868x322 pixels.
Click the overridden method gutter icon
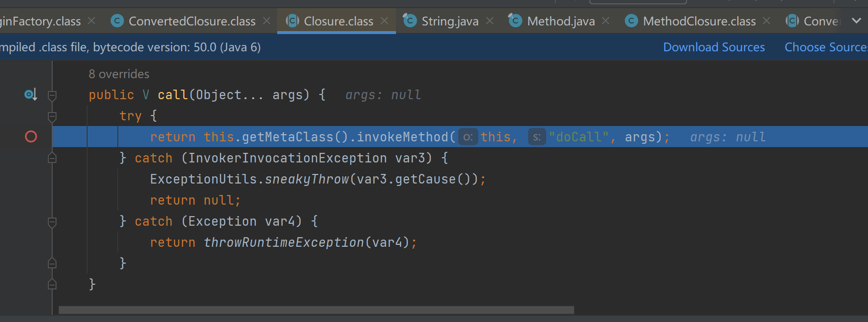(31, 95)
